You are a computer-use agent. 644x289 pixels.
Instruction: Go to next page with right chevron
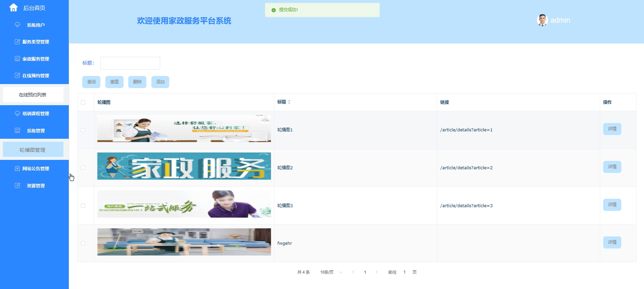(377, 272)
